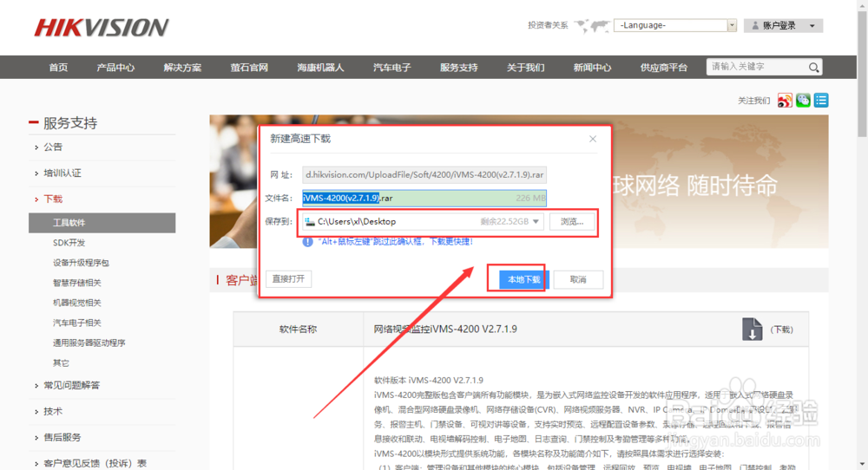The image size is (868, 470).
Task: Open the -Language- dropdown
Action: click(674, 25)
